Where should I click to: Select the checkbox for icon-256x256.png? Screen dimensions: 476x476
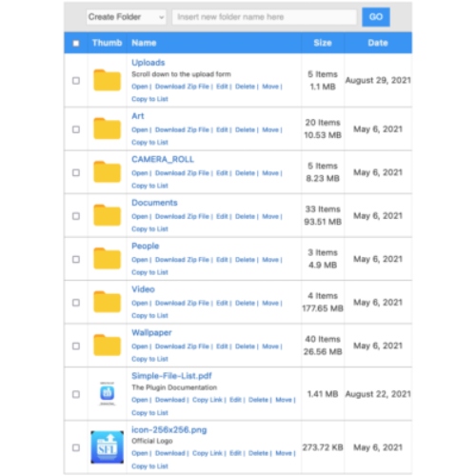(x=76, y=447)
